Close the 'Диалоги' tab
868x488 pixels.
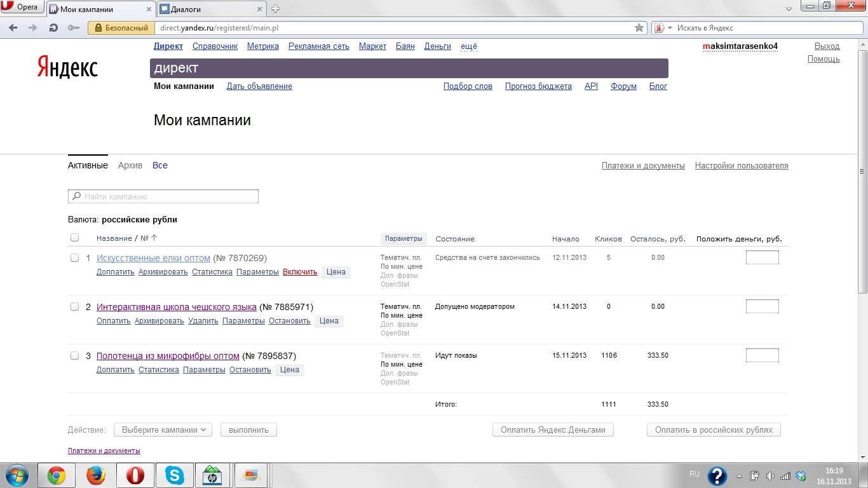(259, 10)
